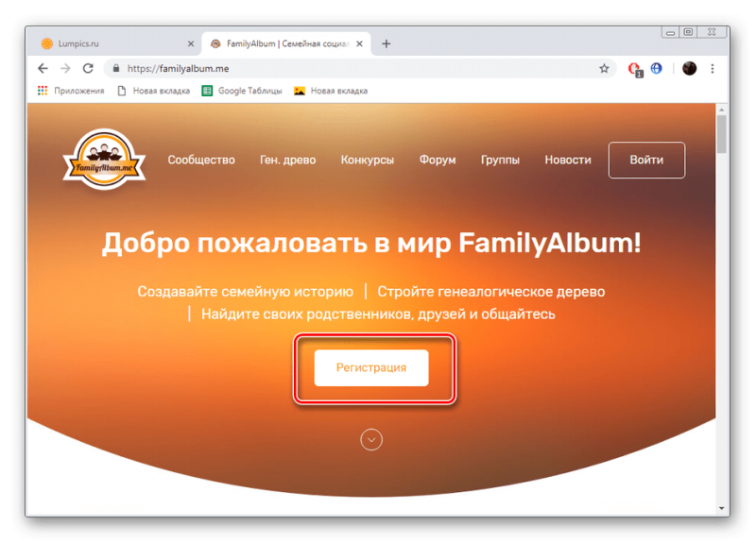Click the address bar URL field

click(x=354, y=68)
